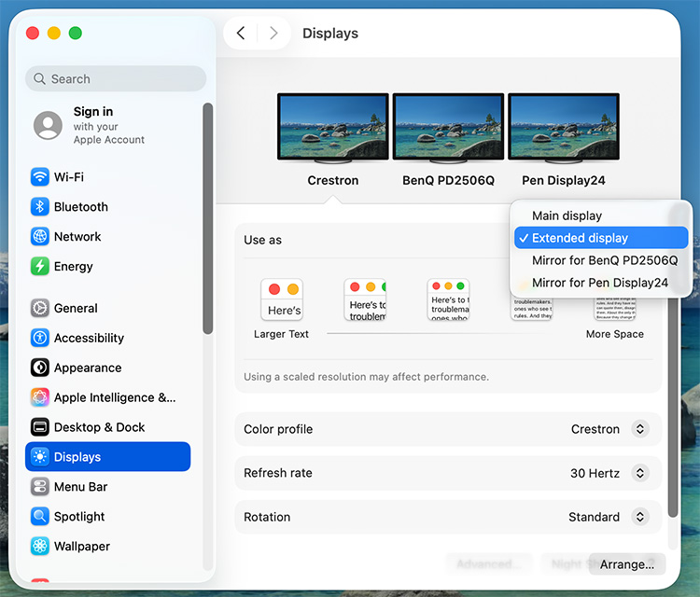This screenshot has height=597, width=700.
Task: Open Wallpaper settings label
Action: pyautogui.click(x=82, y=546)
